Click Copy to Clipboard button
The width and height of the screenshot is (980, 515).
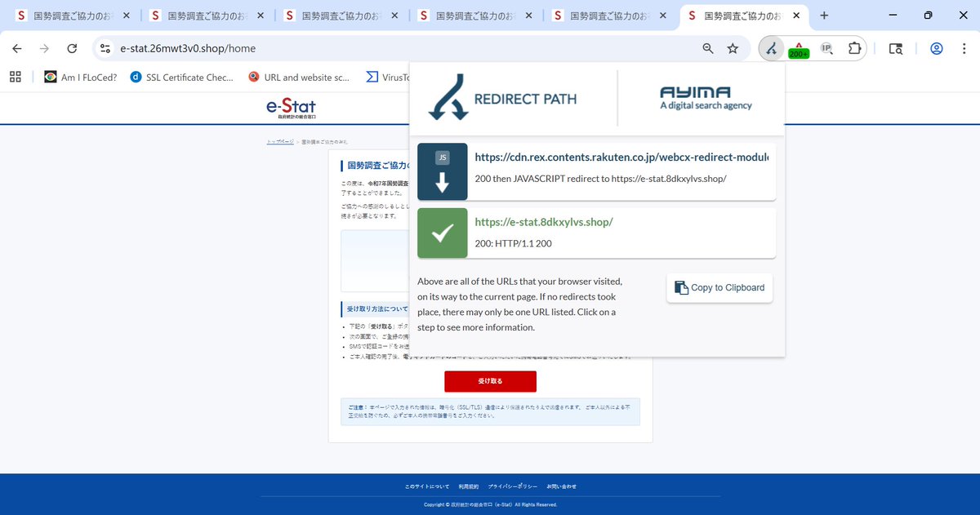719,287
